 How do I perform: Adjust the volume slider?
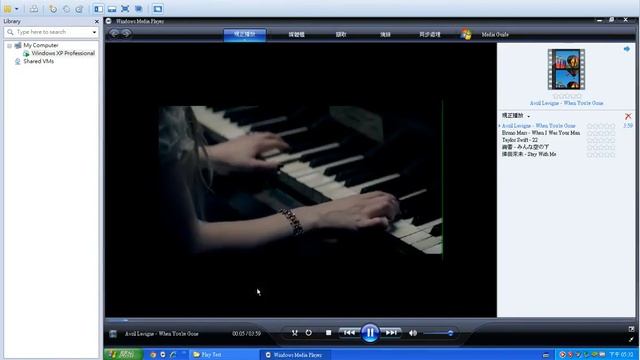[439, 333]
